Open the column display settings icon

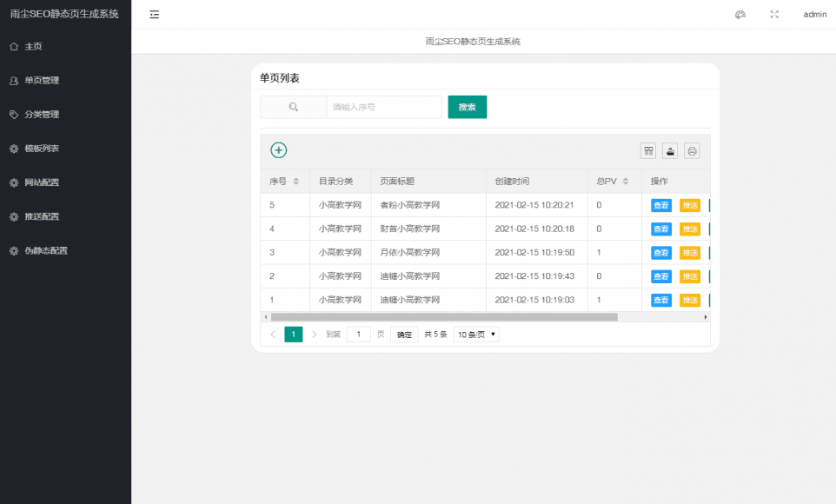coord(647,150)
